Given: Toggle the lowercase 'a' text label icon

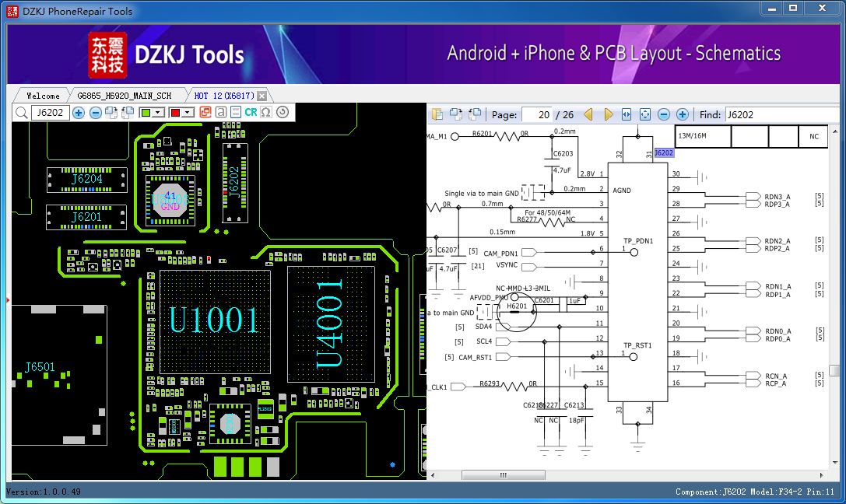Looking at the screenshot, I should pos(221,112).
